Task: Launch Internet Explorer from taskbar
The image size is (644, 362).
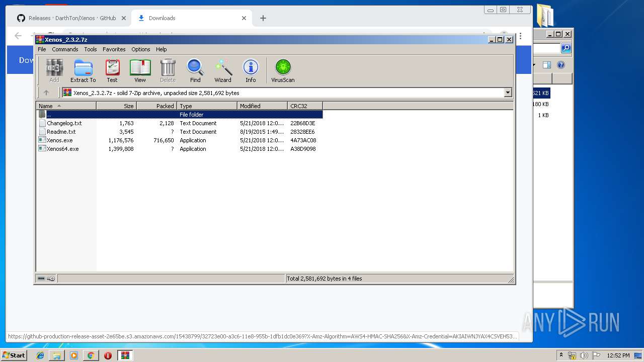Action: click(x=40, y=355)
